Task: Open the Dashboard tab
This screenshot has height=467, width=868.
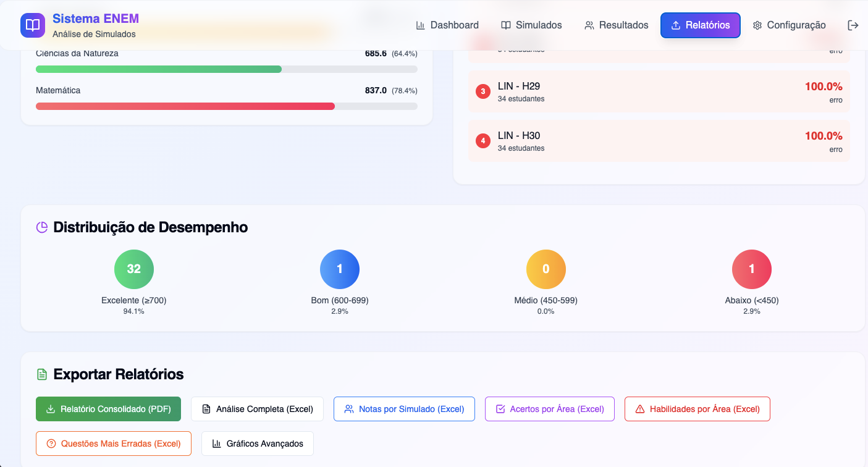Action: (447, 25)
